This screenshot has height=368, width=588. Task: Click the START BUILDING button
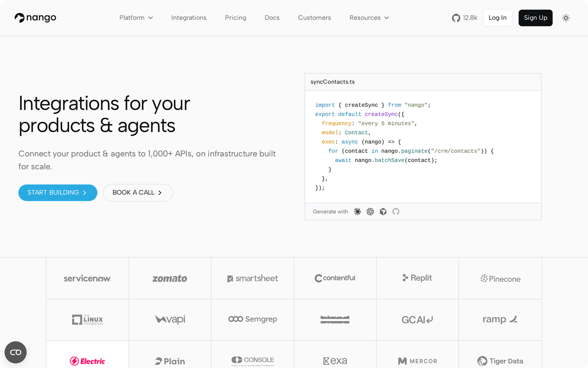point(58,192)
